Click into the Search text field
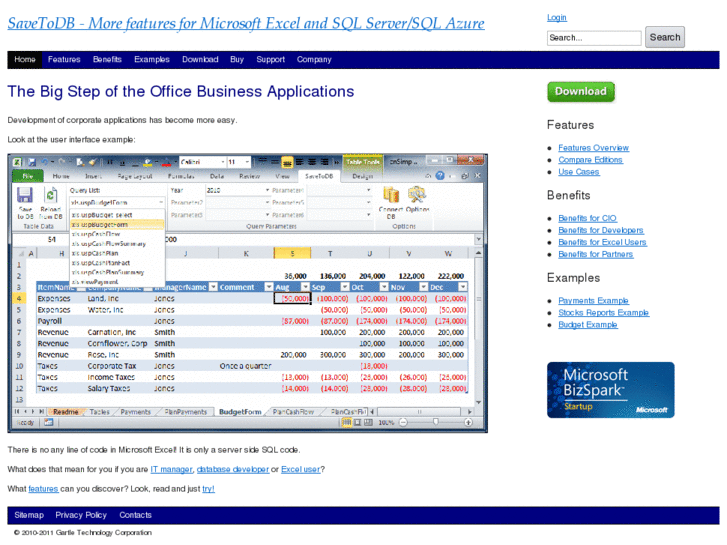Viewport: 727px width, 545px height. [x=594, y=38]
